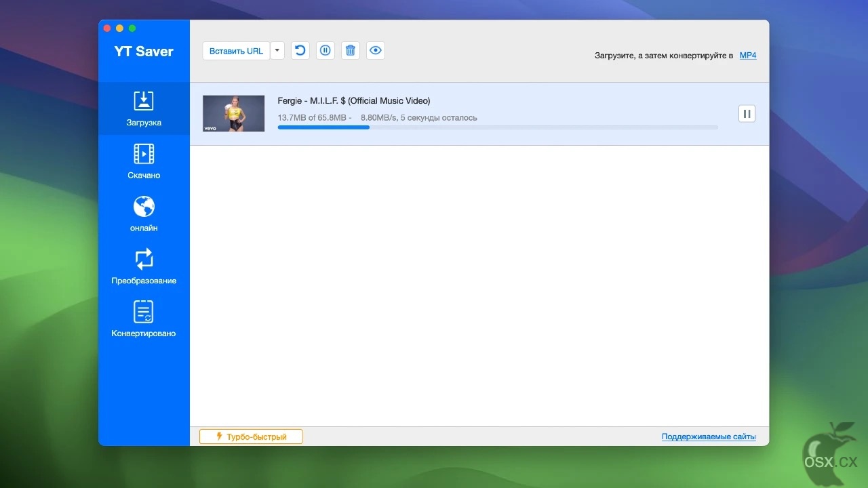Click the Fergie video thumbnail
Image resolution: width=868 pixels, height=488 pixels.
tap(234, 113)
